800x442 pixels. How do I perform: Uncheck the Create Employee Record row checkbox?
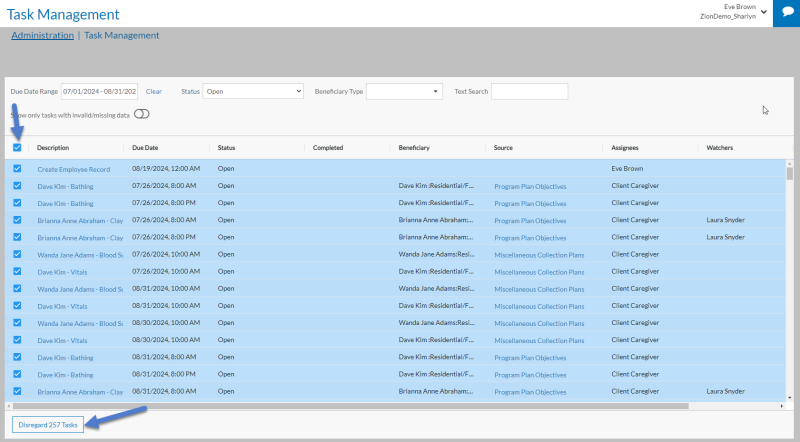point(17,169)
